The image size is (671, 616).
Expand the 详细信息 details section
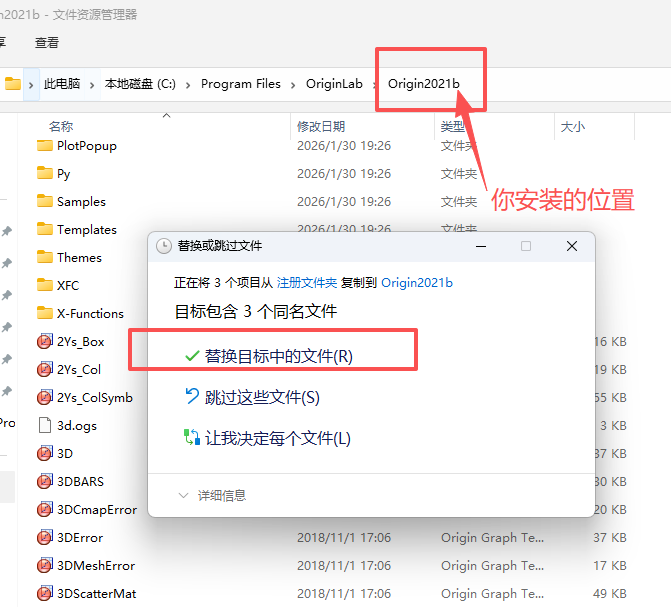(x=212, y=495)
